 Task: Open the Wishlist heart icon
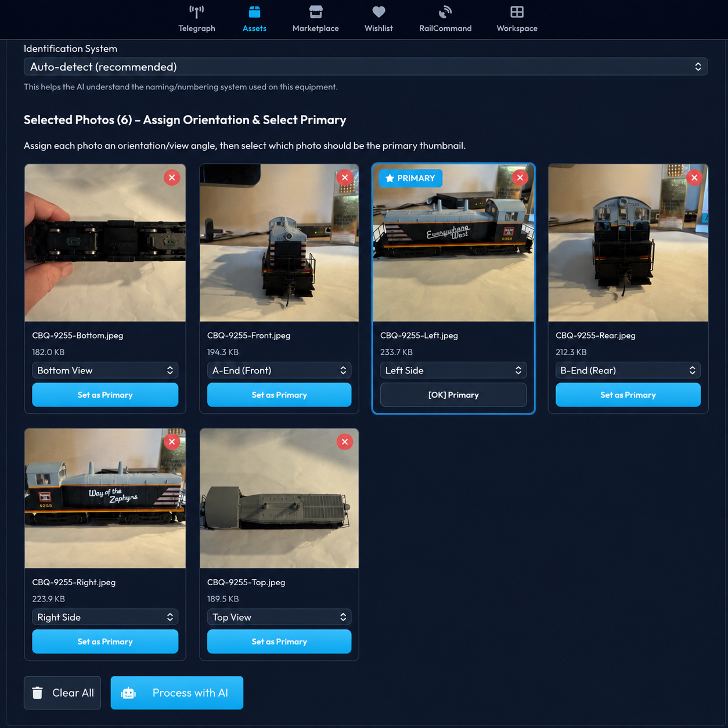[379, 12]
